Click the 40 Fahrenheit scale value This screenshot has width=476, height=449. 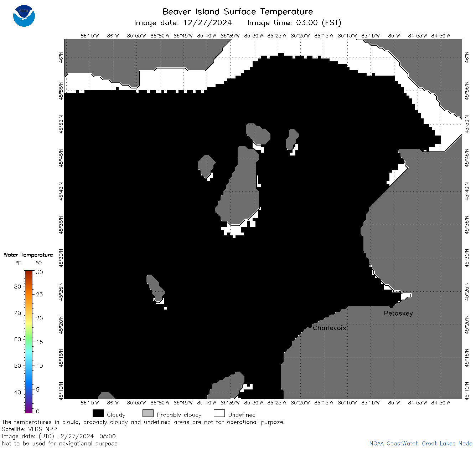click(x=17, y=392)
